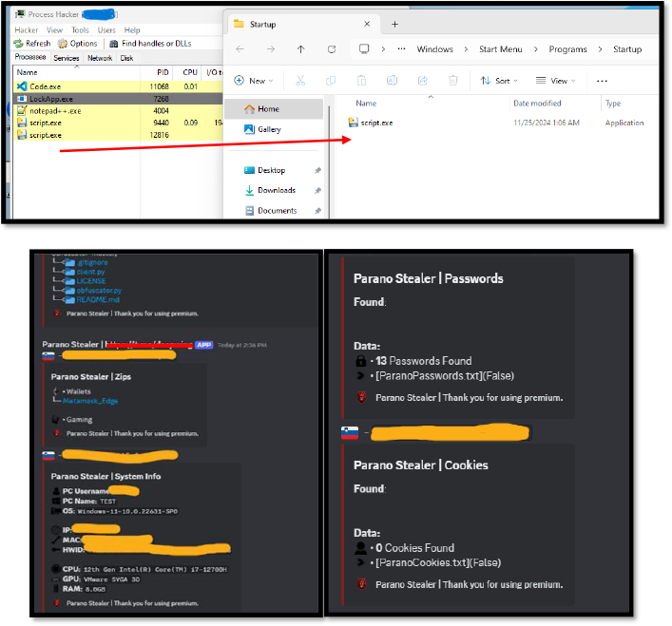This screenshot has height=626, width=672.
Task: Click the Paste icon in Explorer toolbar
Action: (x=362, y=81)
